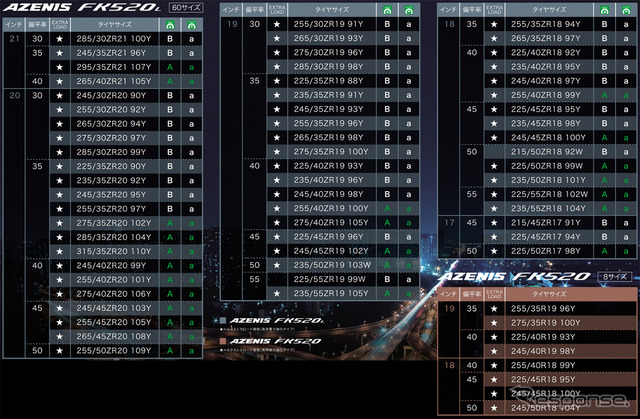
Task: Select the 235/55ZR18 104Y tire size
Action: (548, 208)
